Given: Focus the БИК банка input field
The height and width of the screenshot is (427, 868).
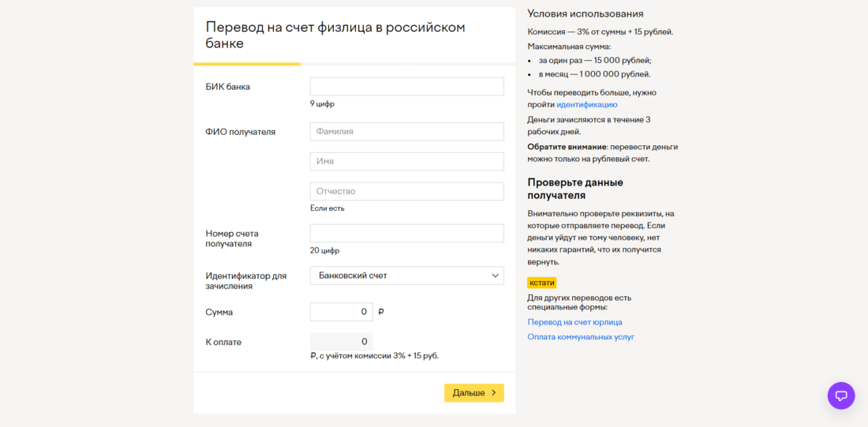Looking at the screenshot, I should [406, 87].
